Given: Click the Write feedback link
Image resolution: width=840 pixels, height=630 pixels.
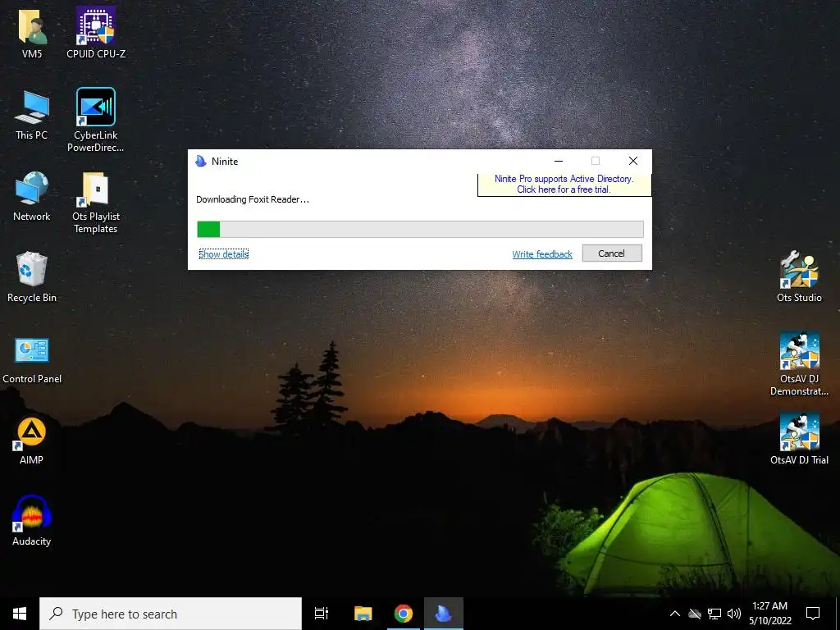Looking at the screenshot, I should point(542,254).
